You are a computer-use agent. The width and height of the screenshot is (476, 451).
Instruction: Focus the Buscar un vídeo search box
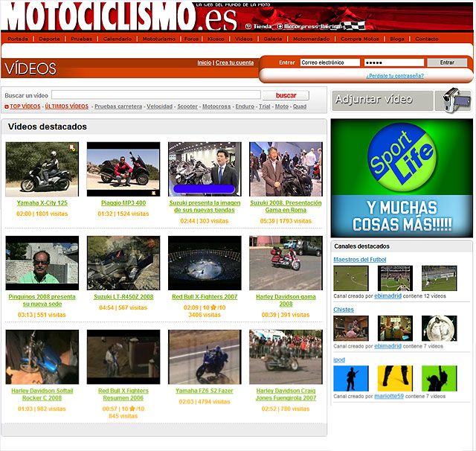tap(156, 95)
